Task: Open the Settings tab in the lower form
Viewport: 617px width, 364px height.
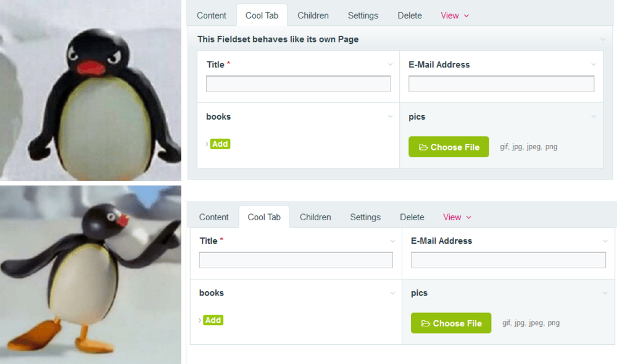Action: [365, 217]
